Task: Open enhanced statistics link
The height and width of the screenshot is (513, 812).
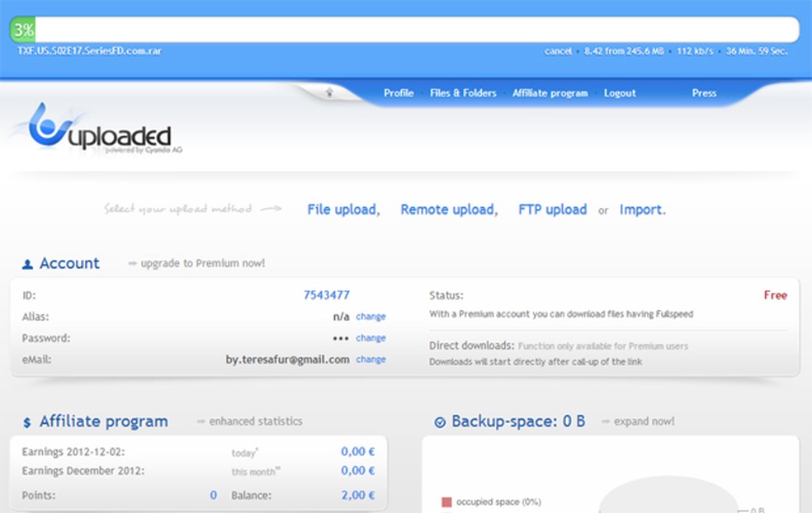Action: 255,421
